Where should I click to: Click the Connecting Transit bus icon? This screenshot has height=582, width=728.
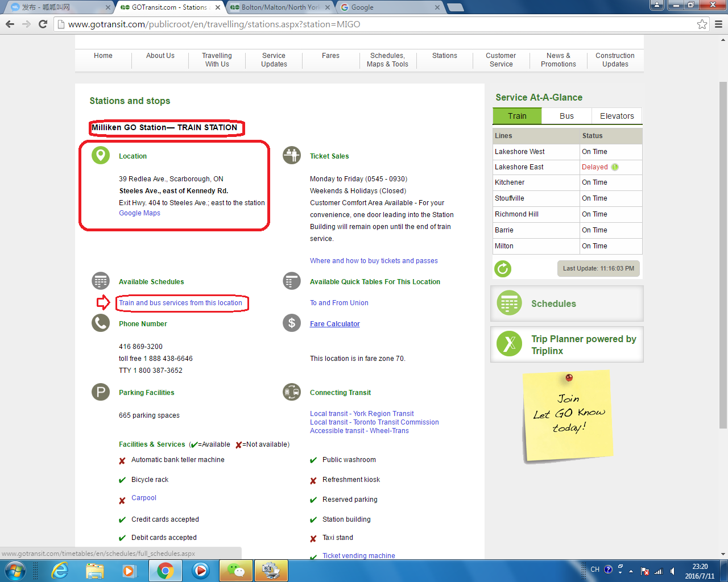(292, 392)
